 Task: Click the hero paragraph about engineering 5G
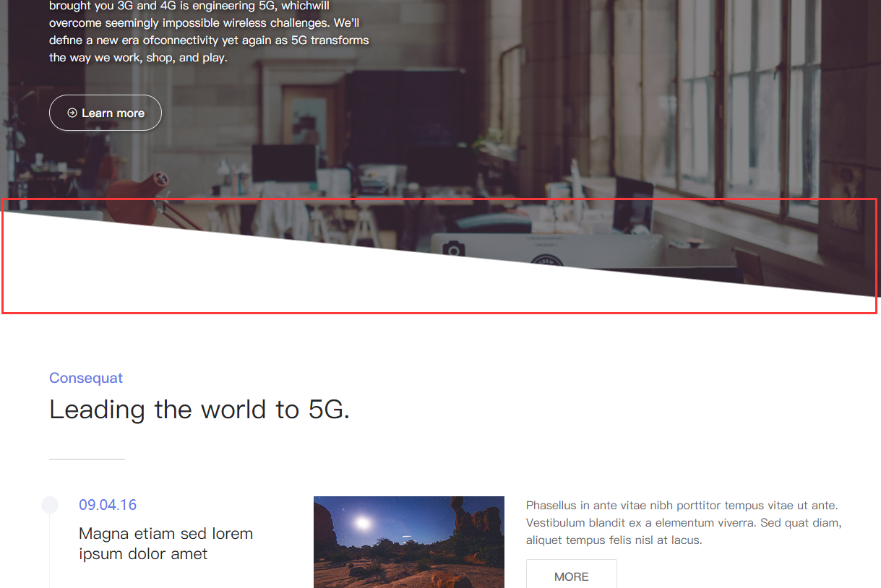point(210,32)
